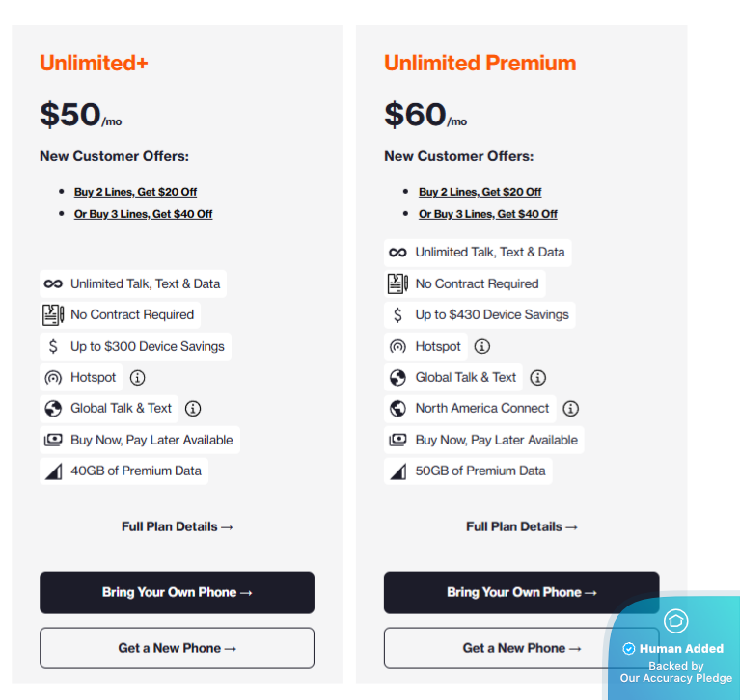The width and height of the screenshot is (740, 700).
Task: Open Unlimited+ Buy 3 Lines, Get $40 Off offer
Action: 143,214
